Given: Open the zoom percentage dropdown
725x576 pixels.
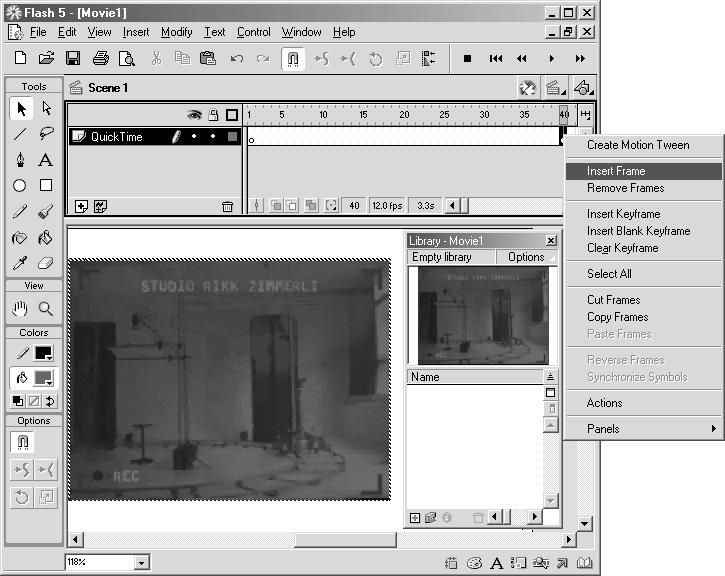Looking at the screenshot, I should click(141, 563).
